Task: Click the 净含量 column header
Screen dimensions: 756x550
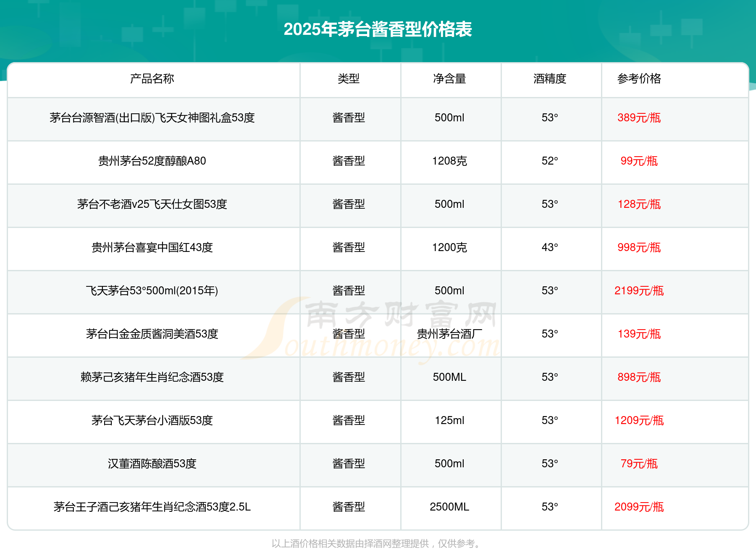Action: (x=449, y=79)
